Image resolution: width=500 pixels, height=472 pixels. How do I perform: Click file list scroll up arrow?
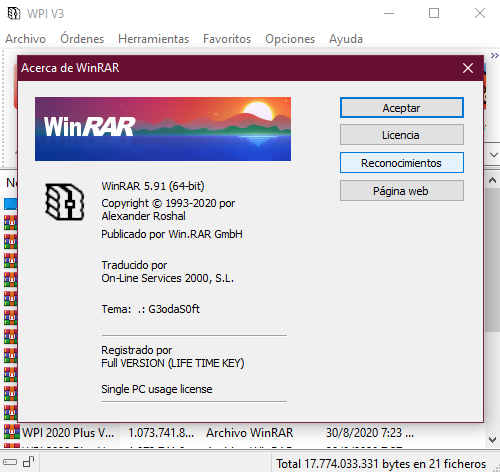tap(492, 180)
